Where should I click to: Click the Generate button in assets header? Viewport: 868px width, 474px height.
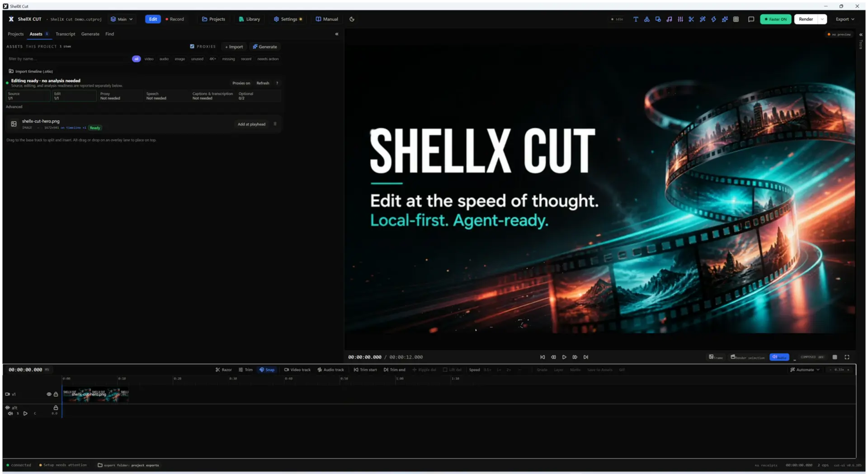click(x=265, y=47)
